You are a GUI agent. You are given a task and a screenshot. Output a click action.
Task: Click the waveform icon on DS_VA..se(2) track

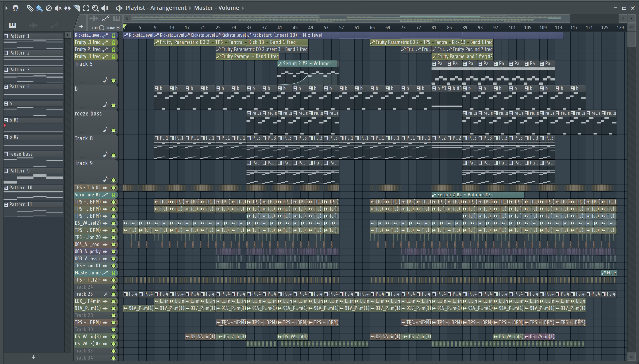pos(105,223)
